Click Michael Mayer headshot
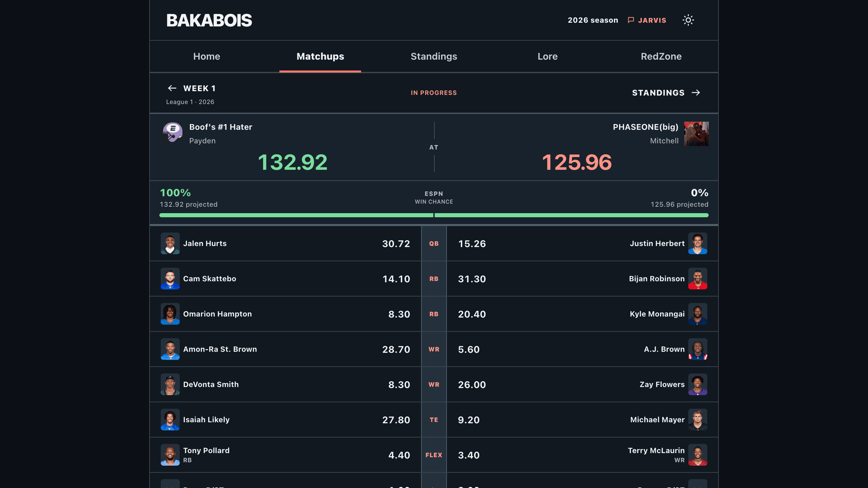The width and height of the screenshot is (868, 488). click(698, 420)
